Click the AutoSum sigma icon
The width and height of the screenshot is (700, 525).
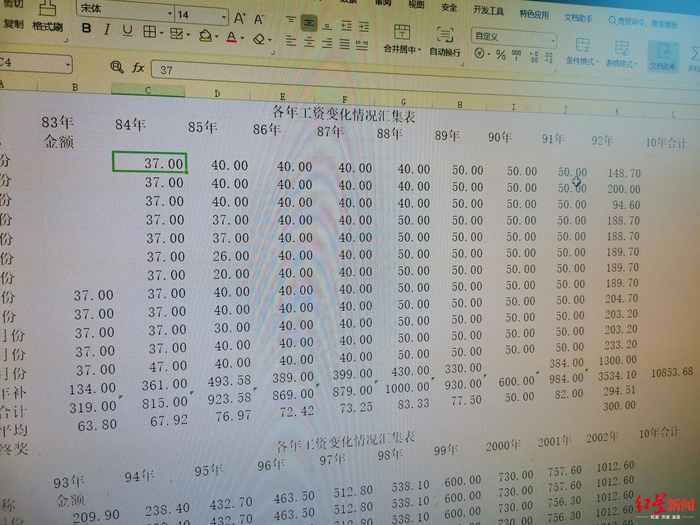point(695,54)
